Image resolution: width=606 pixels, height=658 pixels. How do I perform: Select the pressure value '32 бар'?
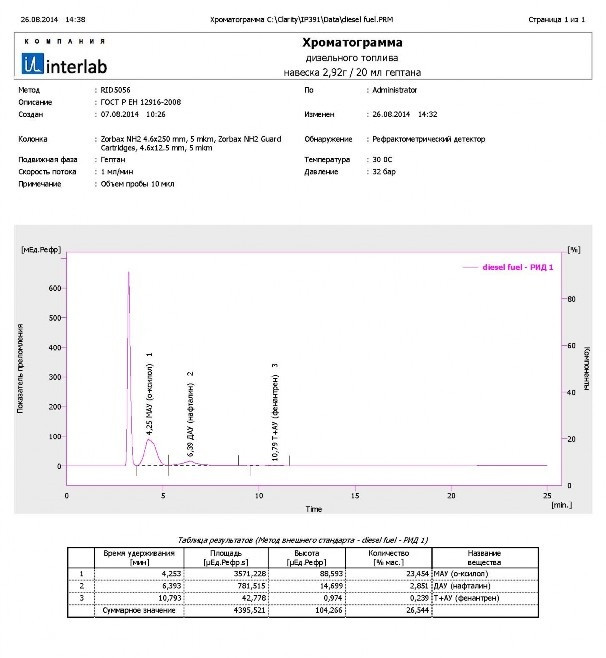coord(384,172)
